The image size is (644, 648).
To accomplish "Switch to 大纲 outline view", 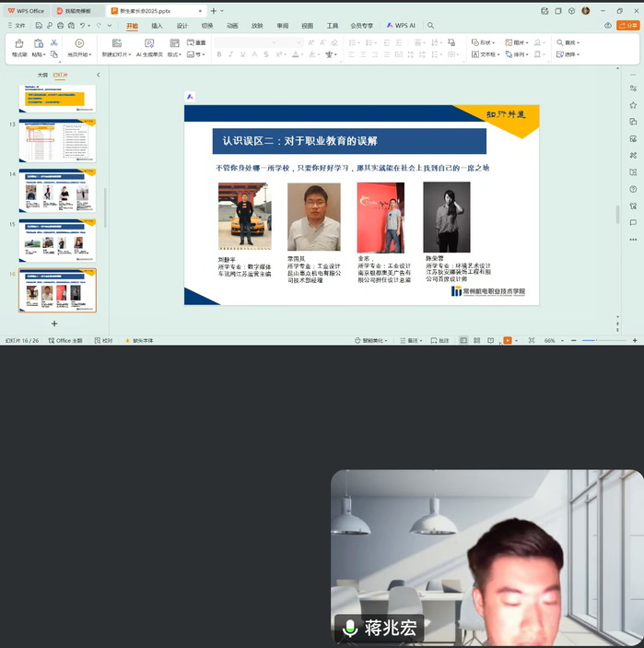I will [x=42, y=75].
